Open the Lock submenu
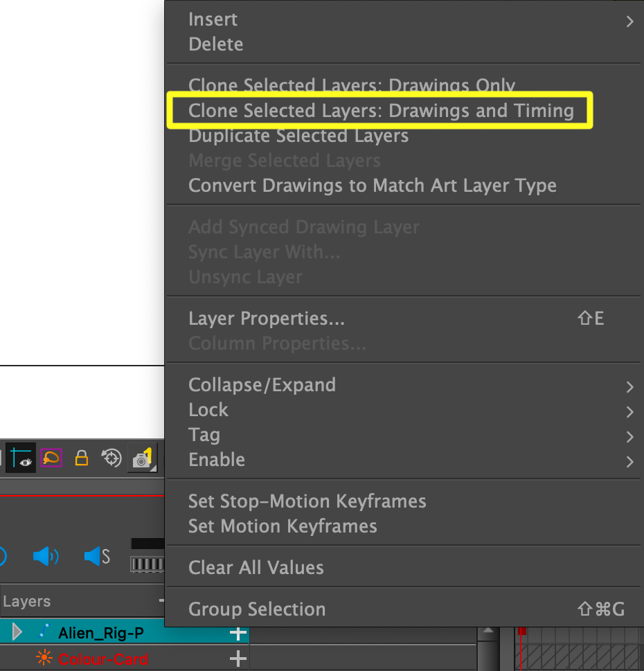The image size is (644, 671). pyautogui.click(x=208, y=410)
